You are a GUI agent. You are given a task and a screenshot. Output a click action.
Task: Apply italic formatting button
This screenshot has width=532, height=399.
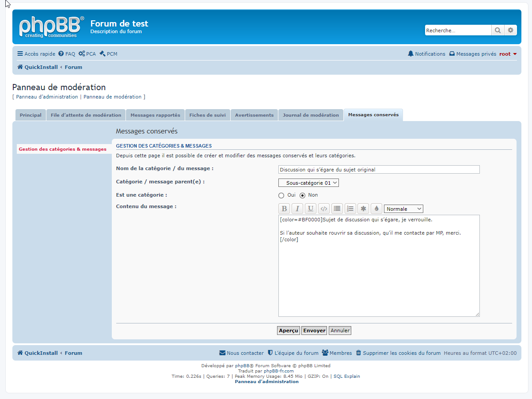coord(297,209)
